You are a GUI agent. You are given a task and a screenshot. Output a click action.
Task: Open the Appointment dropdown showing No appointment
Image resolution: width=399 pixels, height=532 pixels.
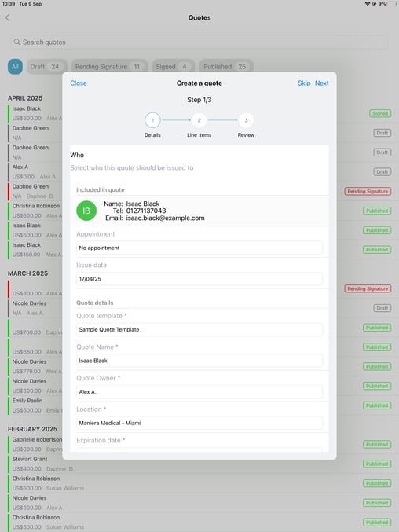[199, 248]
